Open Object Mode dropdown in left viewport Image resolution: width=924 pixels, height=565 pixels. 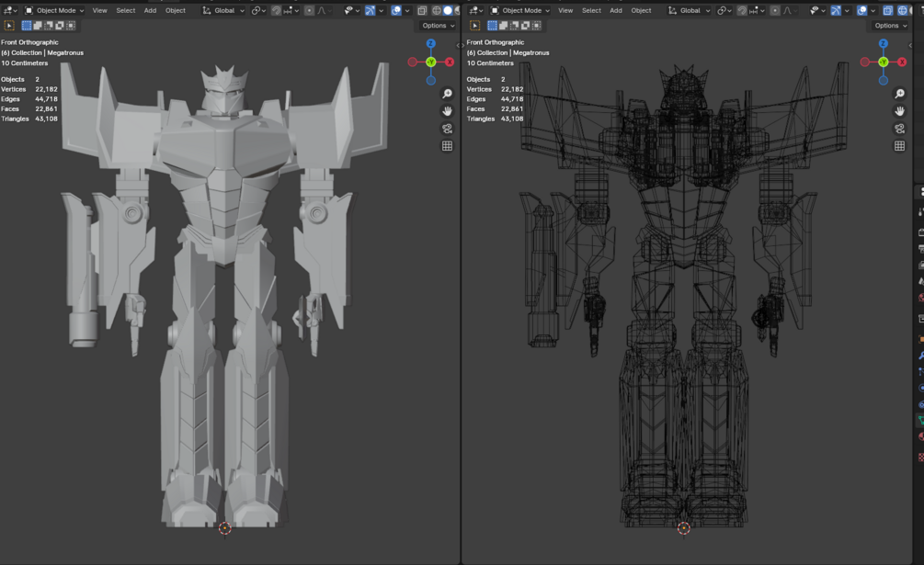click(x=54, y=11)
